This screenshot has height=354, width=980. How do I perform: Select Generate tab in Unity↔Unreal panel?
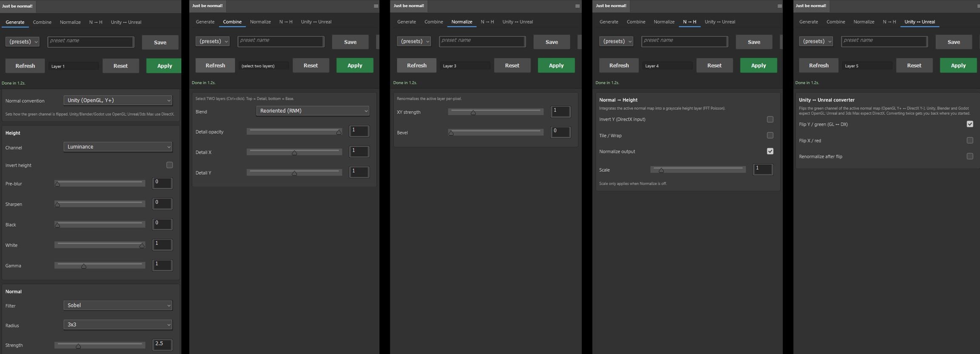click(809, 22)
